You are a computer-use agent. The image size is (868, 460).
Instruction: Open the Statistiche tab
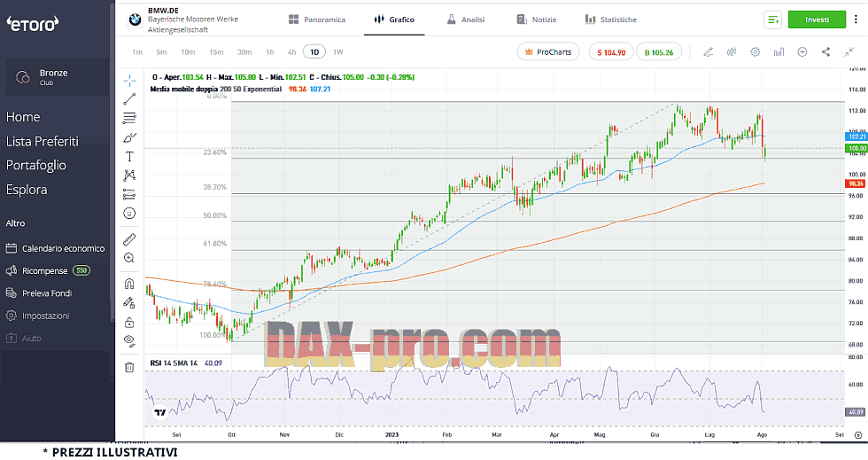pos(610,19)
